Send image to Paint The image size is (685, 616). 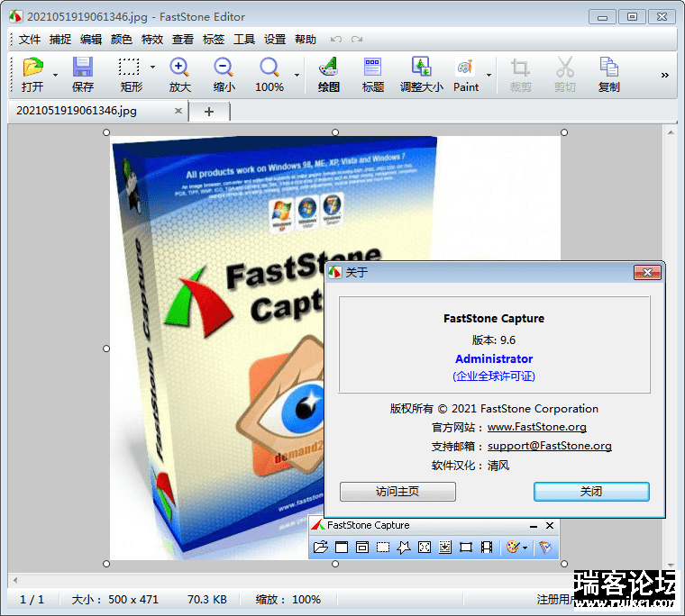(x=466, y=68)
